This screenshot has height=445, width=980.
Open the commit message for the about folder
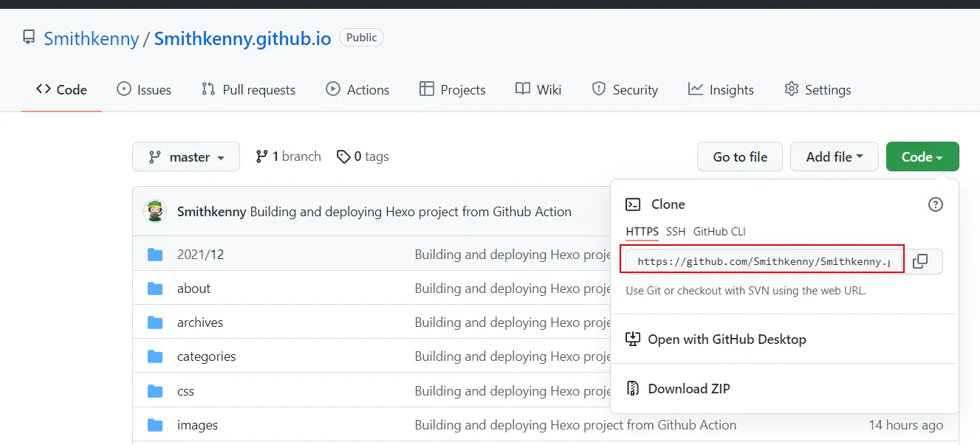[513, 288]
